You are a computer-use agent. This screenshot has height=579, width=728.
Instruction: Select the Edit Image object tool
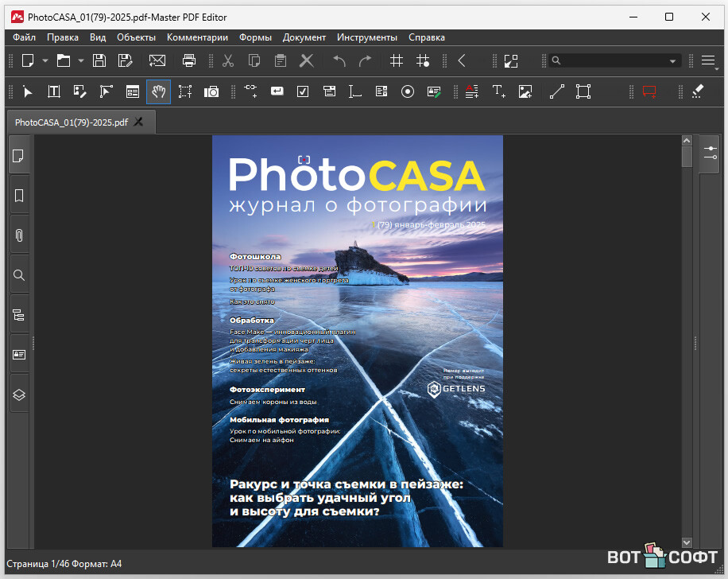[79, 91]
